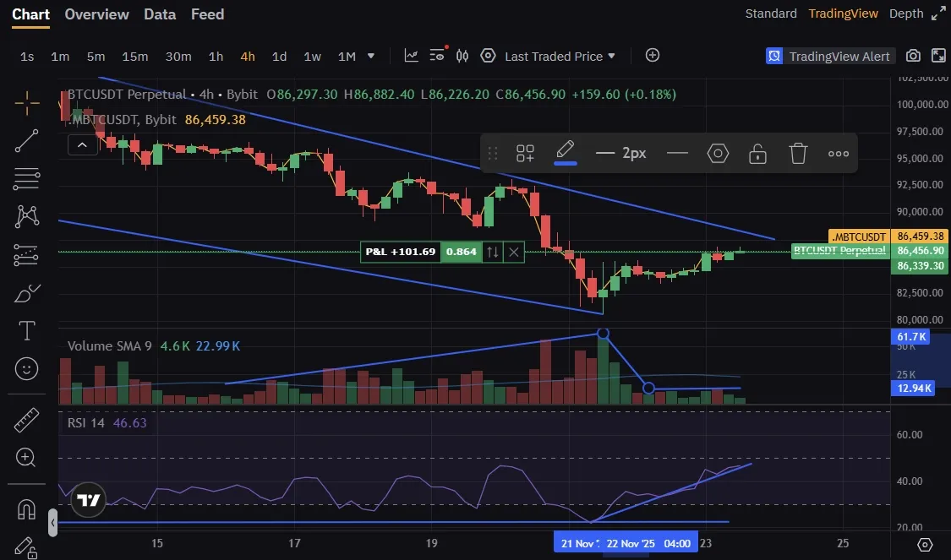This screenshot has width=951, height=560.
Task: Delete the selected drawing with trash icon
Action: pos(798,154)
